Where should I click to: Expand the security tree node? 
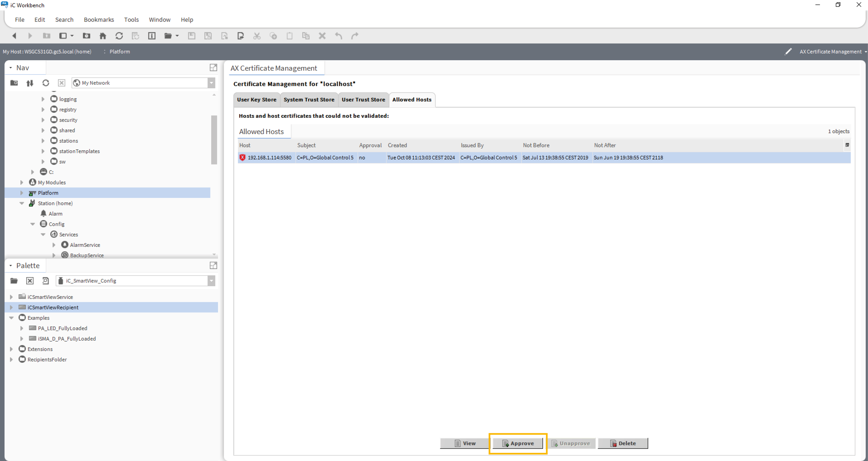click(43, 120)
